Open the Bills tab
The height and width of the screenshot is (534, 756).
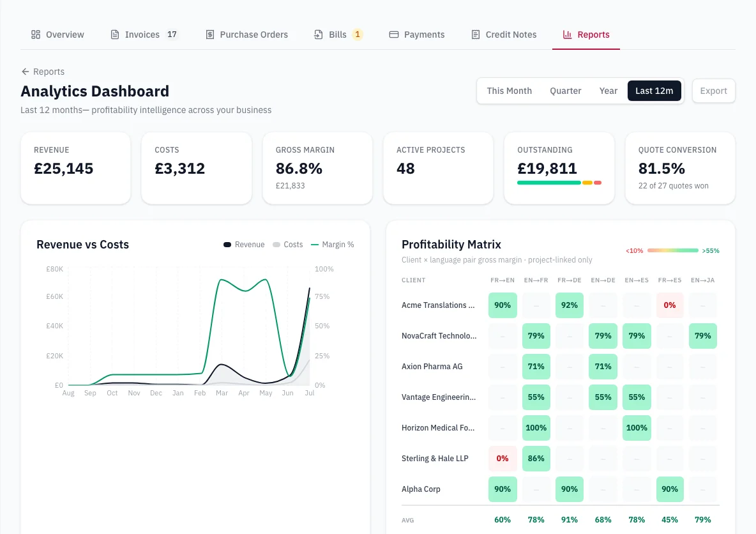pos(338,34)
